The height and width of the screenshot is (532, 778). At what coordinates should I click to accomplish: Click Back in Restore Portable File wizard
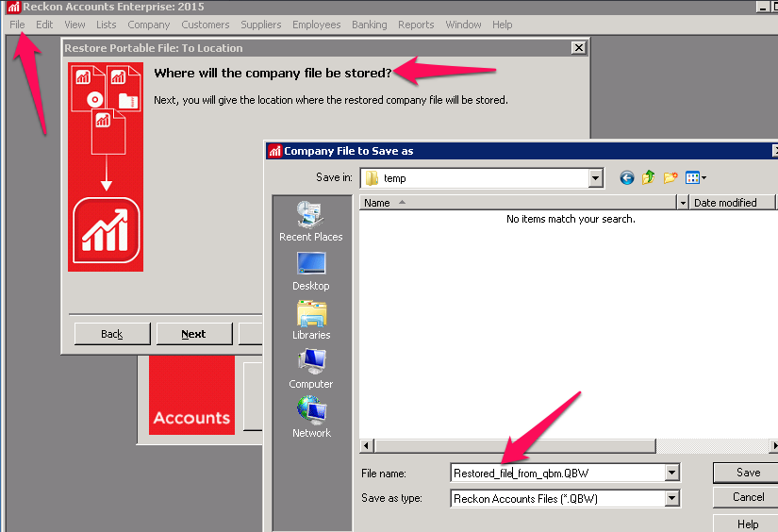112,334
